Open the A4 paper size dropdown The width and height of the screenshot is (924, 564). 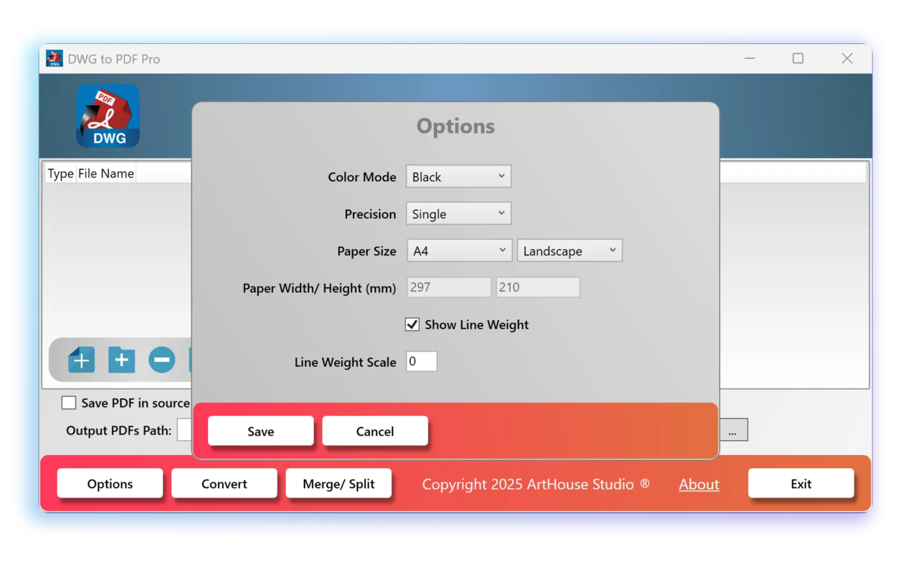459,250
